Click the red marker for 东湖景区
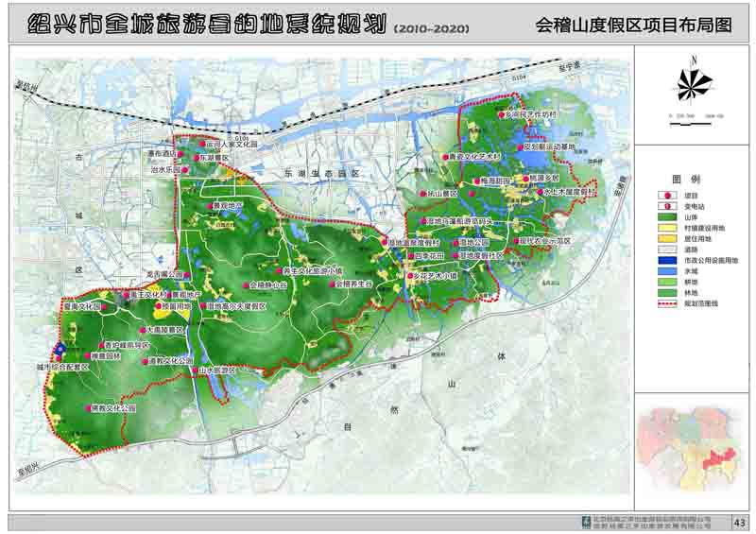756x534 pixels. (198, 158)
